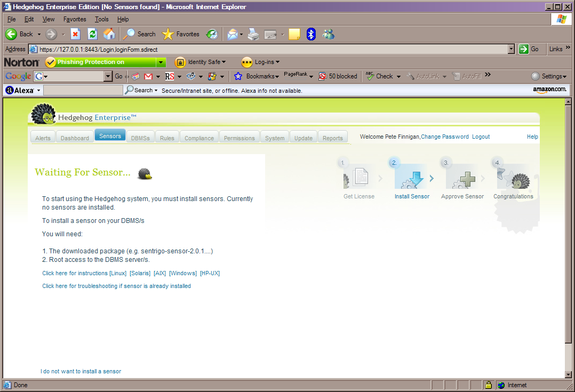Click the yellow sticky note icon
Image resolution: width=575 pixels, height=392 pixels.
[294, 34]
